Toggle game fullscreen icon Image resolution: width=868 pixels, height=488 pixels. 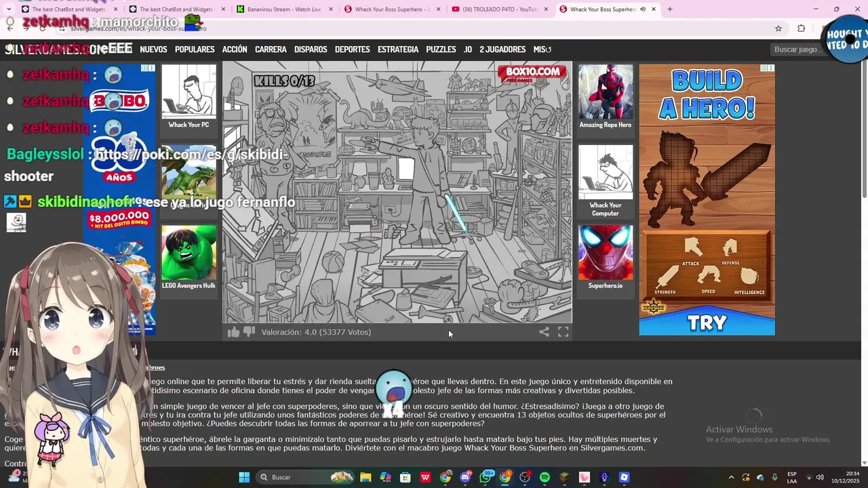563,332
